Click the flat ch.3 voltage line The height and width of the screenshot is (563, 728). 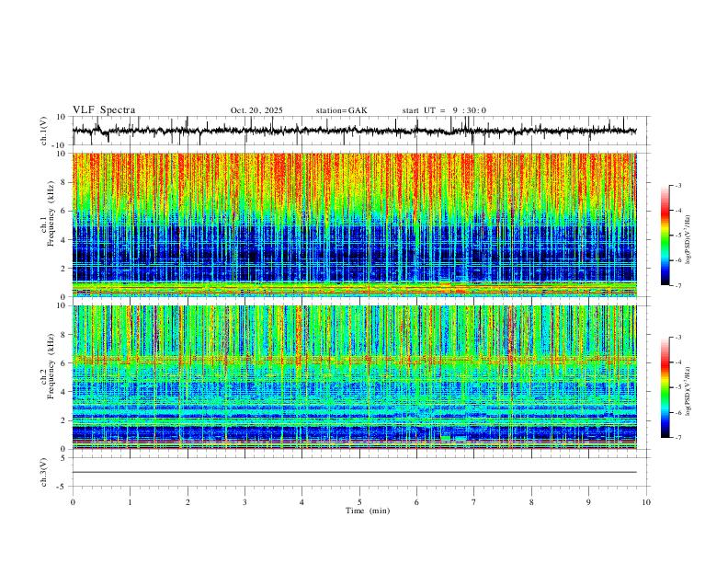coord(355,473)
